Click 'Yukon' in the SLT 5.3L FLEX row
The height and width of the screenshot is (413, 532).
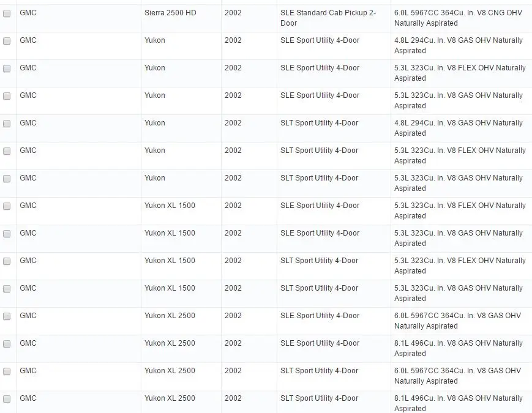(x=155, y=151)
